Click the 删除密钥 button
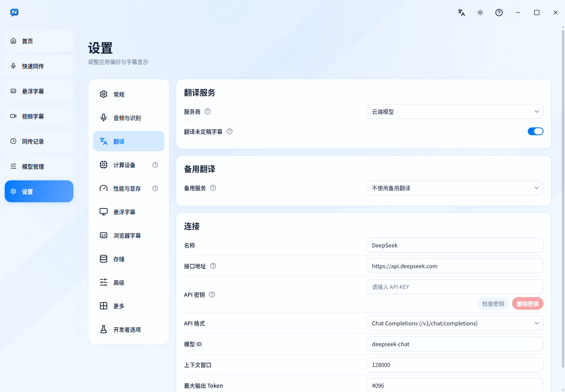The width and height of the screenshot is (565, 392). coord(528,303)
